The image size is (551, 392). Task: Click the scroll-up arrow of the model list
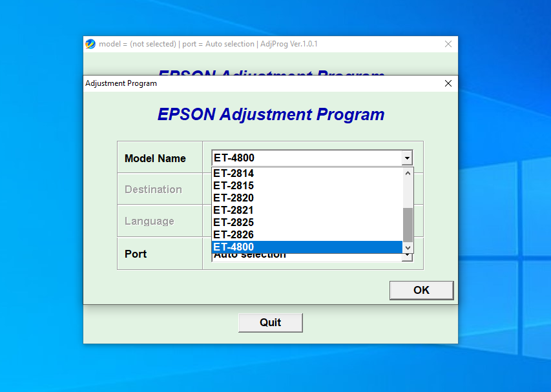(x=408, y=172)
